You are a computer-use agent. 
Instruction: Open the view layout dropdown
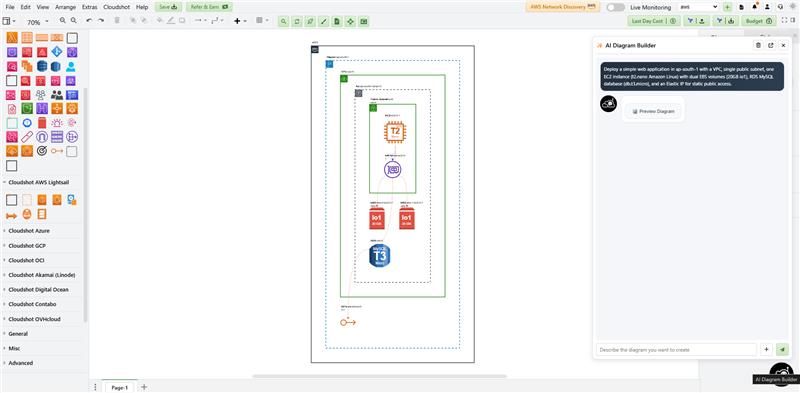coord(9,21)
